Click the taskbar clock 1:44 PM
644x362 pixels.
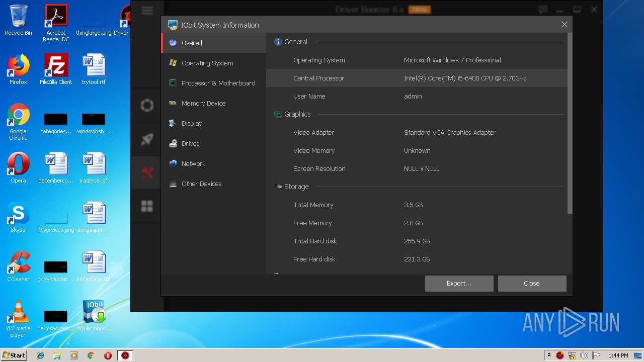click(618, 355)
